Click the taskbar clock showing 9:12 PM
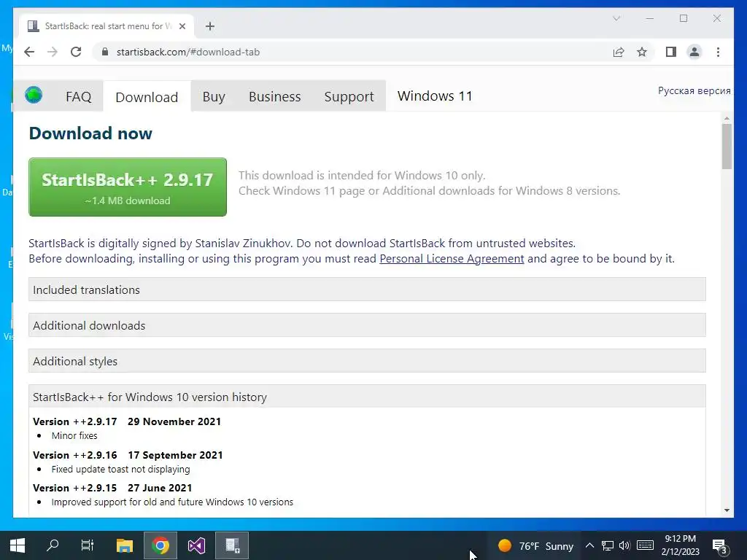The image size is (747, 560). (x=681, y=545)
